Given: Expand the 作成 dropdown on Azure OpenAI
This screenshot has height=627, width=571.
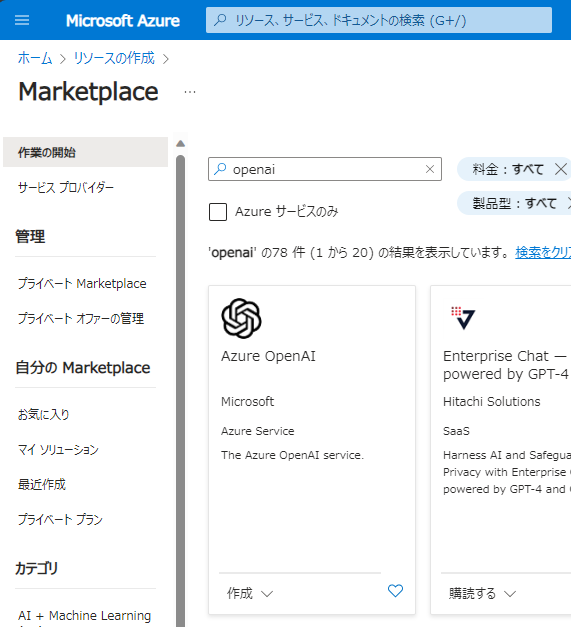Looking at the screenshot, I should [250, 593].
